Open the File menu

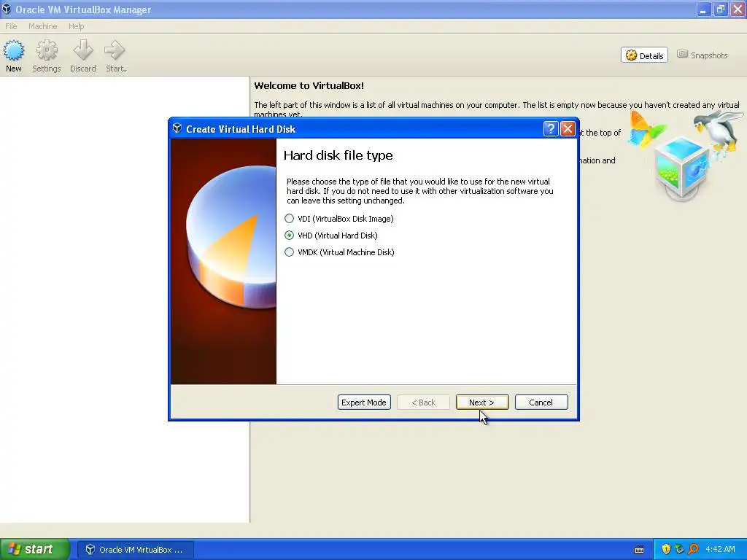(x=11, y=26)
